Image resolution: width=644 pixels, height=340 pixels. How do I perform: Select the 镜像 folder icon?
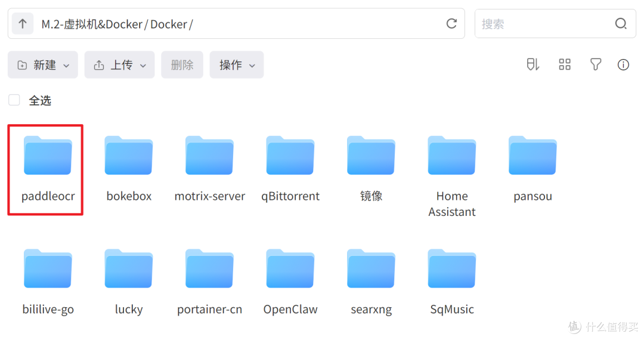click(371, 155)
